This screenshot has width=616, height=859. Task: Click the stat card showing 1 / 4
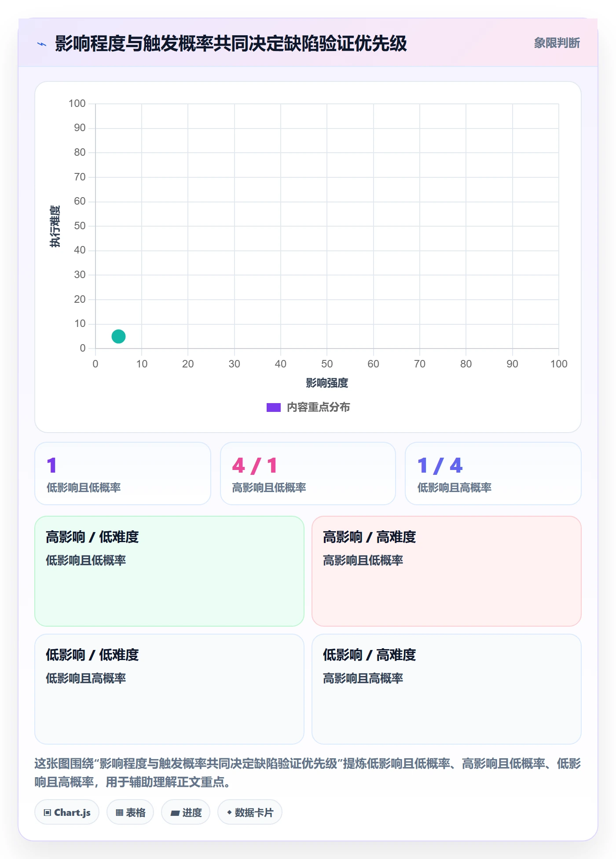click(493, 474)
